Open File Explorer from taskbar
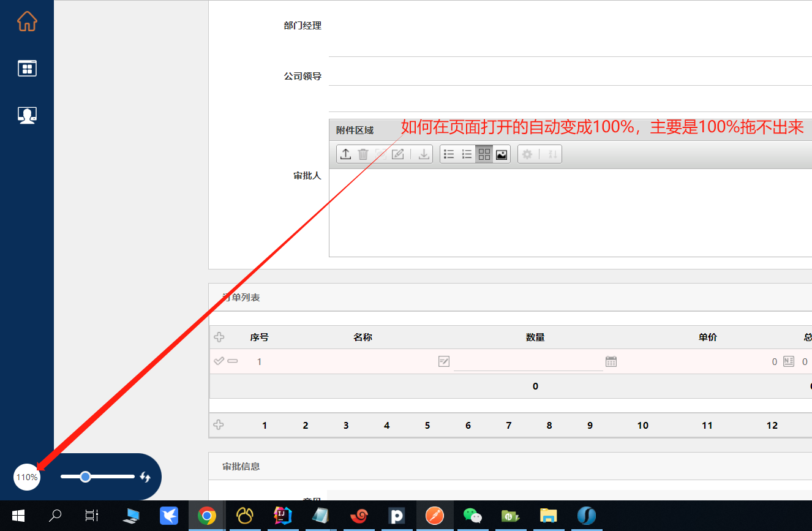The height and width of the screenshot is (531, 812). tap(549, 516)
